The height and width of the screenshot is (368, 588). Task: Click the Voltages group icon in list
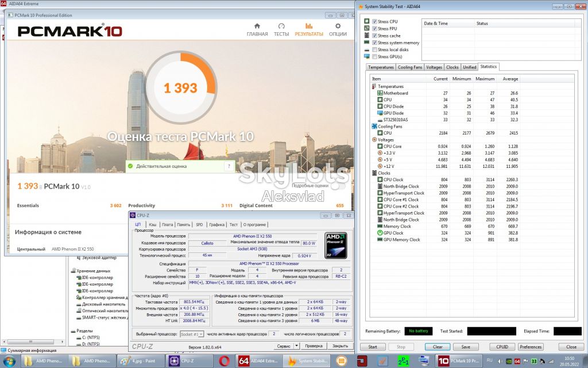[374, 140]
